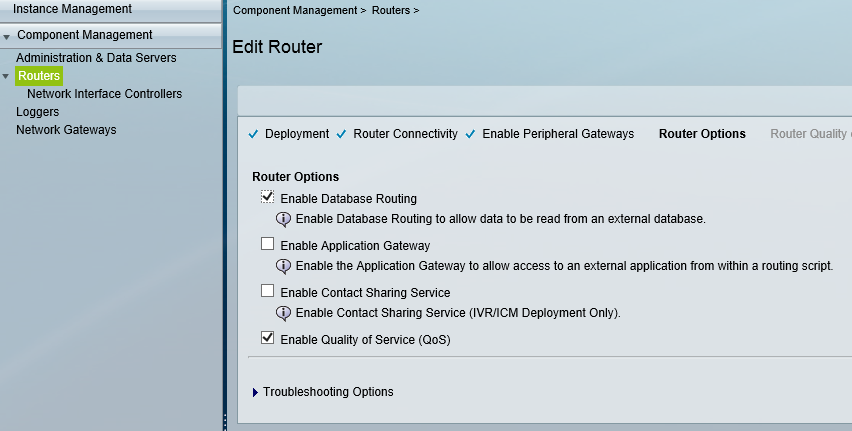Click the Router Options section heading
This screenshot has width=852, height=431.
(x=296, y=177)
